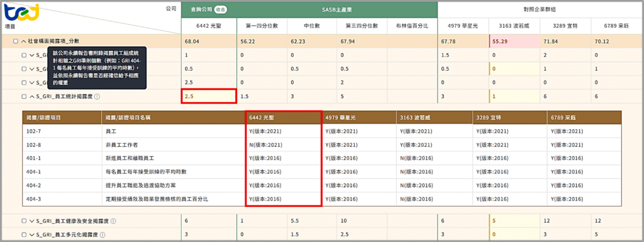Expand S_G row with third-quartile value 2
Viewport: 644px width, 242px height.
31,83
